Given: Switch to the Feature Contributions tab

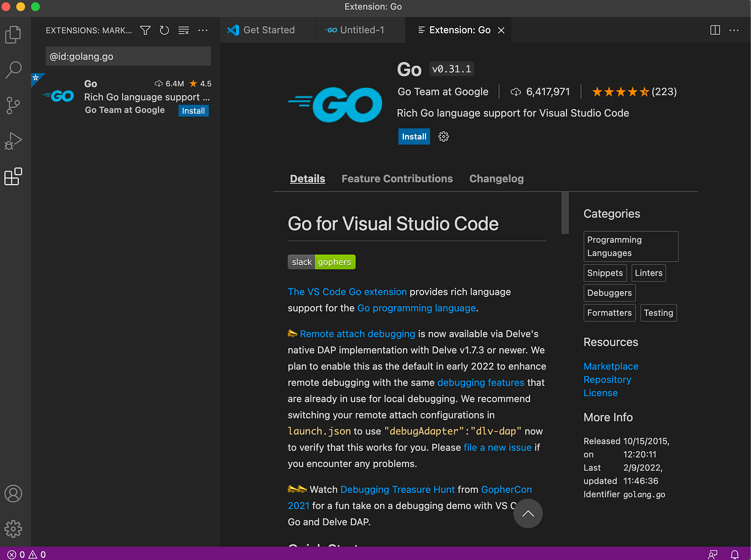Looking at the screenshot, I should pos(397,179).
